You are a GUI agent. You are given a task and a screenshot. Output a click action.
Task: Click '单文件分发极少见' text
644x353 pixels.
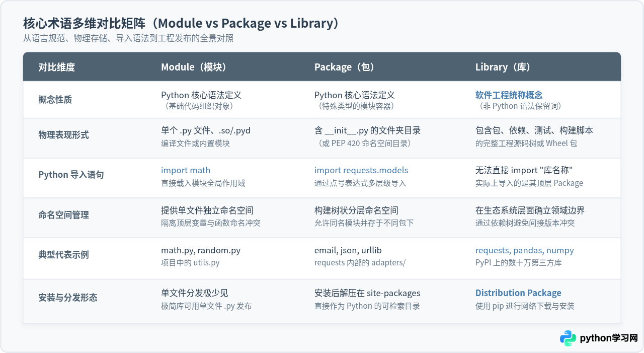[195, 293]
